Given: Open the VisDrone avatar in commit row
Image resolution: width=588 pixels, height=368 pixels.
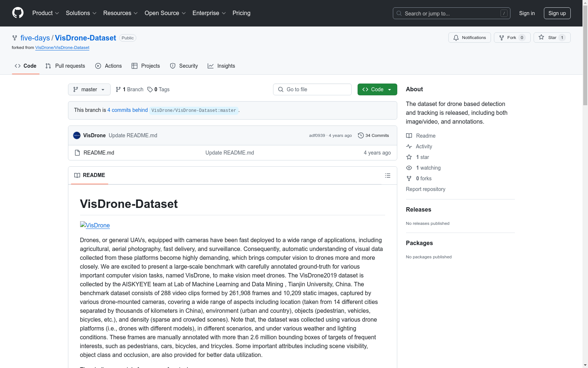Looking at the screenshot, I should 77,135.
